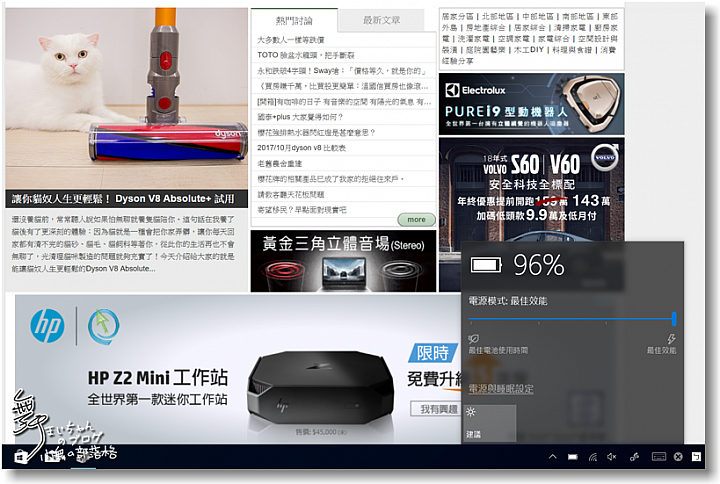
Task: Switch to the 熱門討論 tab
Action: click(x=294, y=21)
